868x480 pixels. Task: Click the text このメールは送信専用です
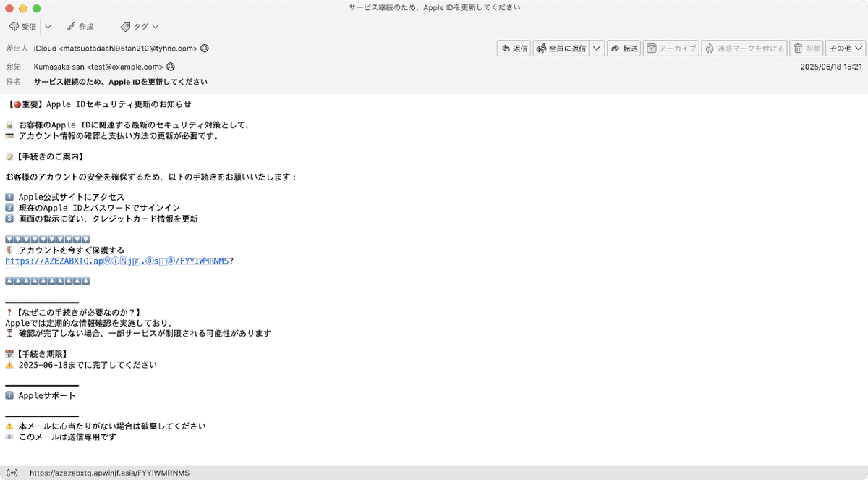tap(67, 437)
